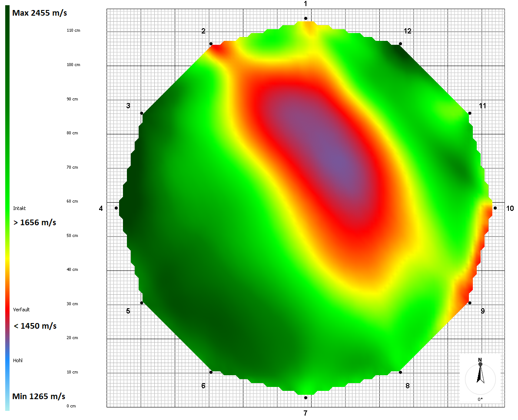Viewport: 518px width, 420px height.
Task: Select the Verfault legend entry
Action: point(21,310)
